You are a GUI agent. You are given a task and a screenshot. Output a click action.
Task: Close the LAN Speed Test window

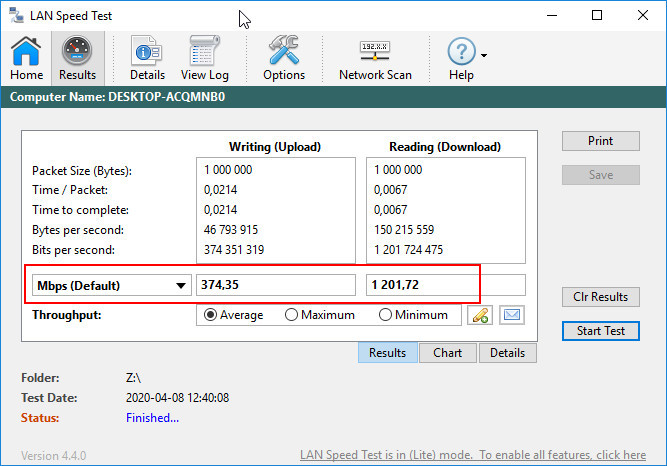pos(643,15)
